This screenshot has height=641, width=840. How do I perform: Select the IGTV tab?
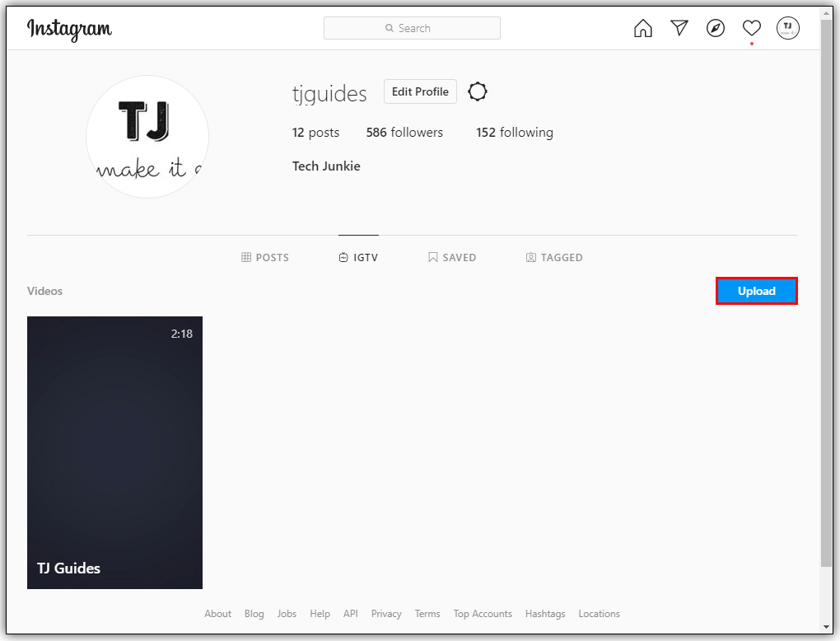pos(358,258)
